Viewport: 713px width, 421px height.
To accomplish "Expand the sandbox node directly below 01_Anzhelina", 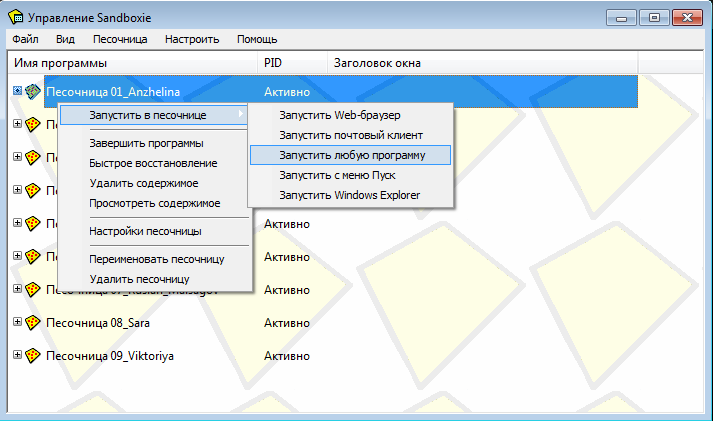I will pyautogui.click(x=17, y=123).
